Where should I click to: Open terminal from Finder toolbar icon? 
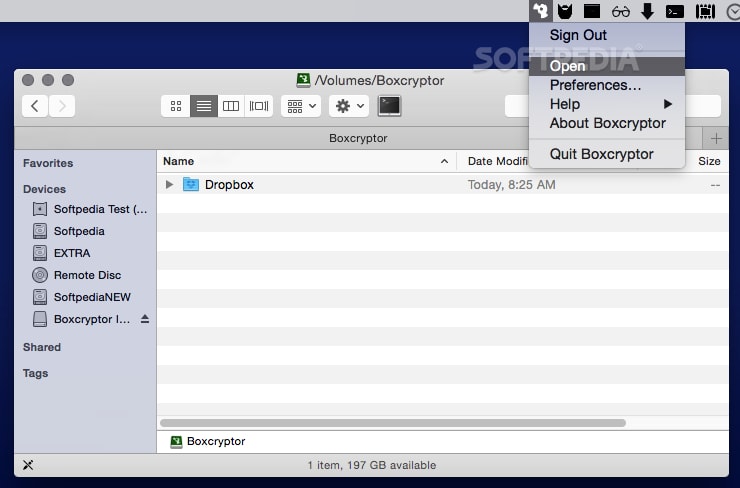click(389, 106)
